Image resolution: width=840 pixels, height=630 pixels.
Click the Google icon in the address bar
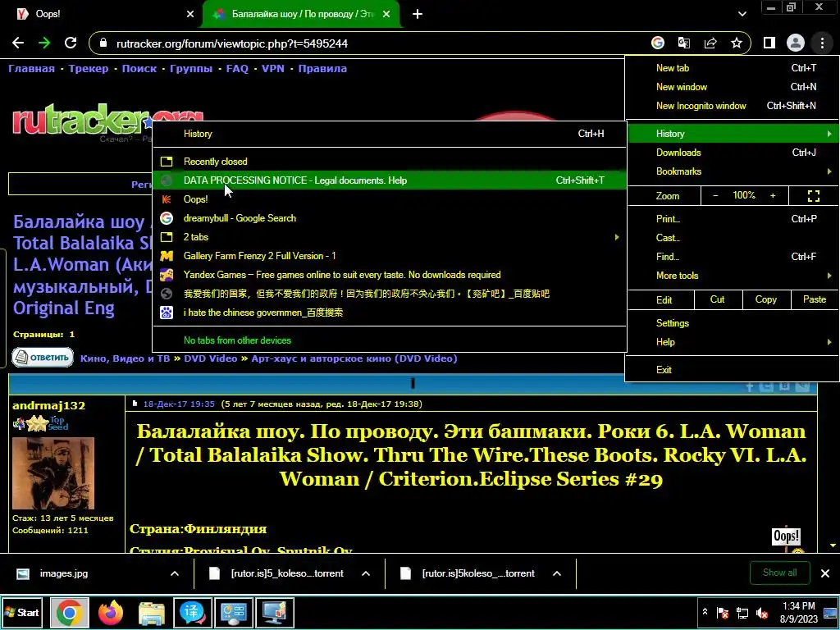658,43
